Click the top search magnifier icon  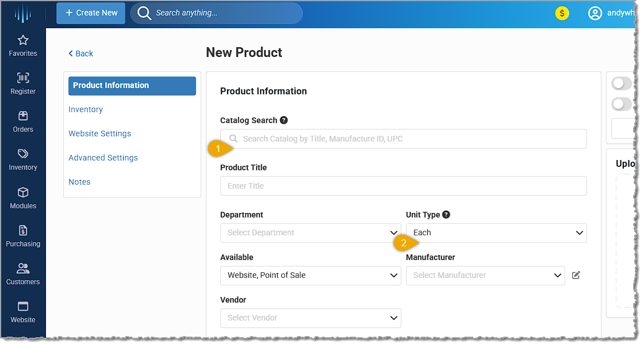[x=144, y=13]
